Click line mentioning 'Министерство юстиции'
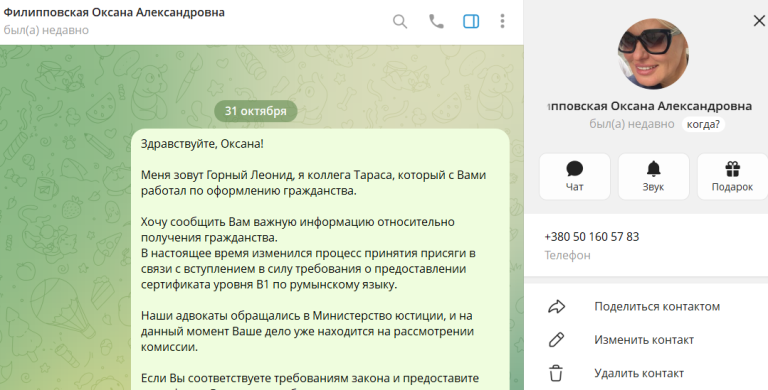This screenshot has height=390, width=768. click(x=307, y=316)
